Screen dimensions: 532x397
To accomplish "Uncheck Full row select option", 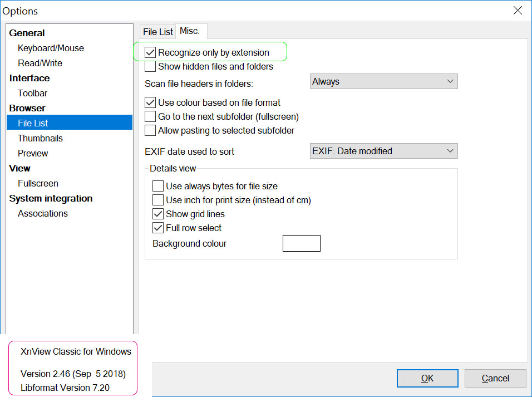I will coord(158,228).
